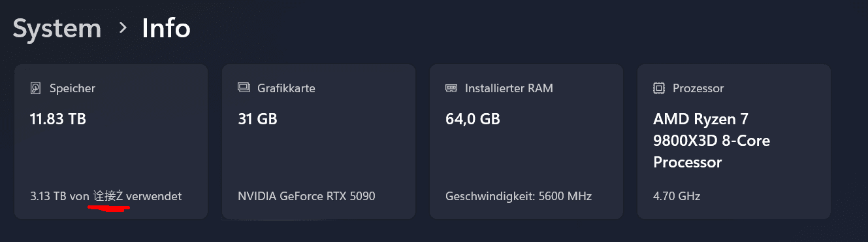Click the Prozessor chip icon
868x242 pixels.
click(659, 88)
